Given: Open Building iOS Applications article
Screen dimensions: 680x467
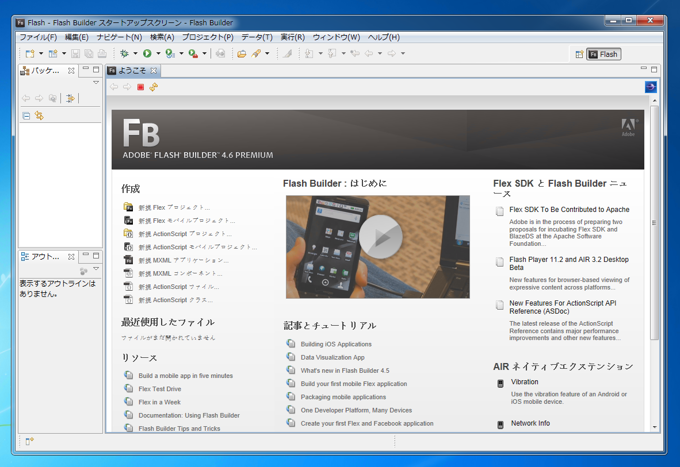Looking at the screenshot, I should coord(336,344).
